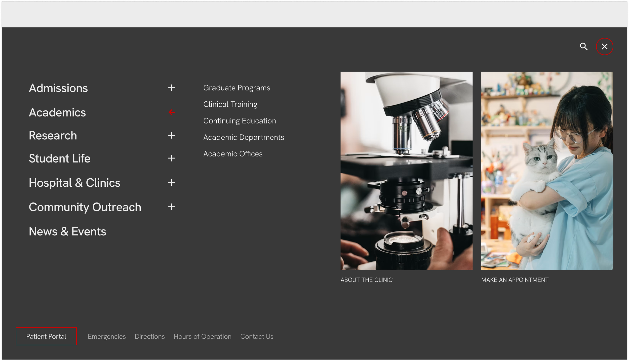
Task: Open the Admissions menu item
Action: tap(58, 88)
